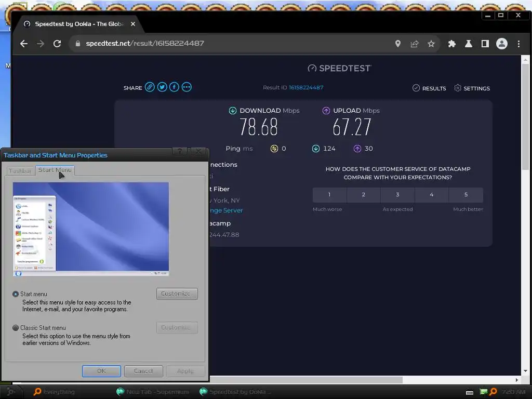Click the download value 78.68

click(x=259, y=127)
